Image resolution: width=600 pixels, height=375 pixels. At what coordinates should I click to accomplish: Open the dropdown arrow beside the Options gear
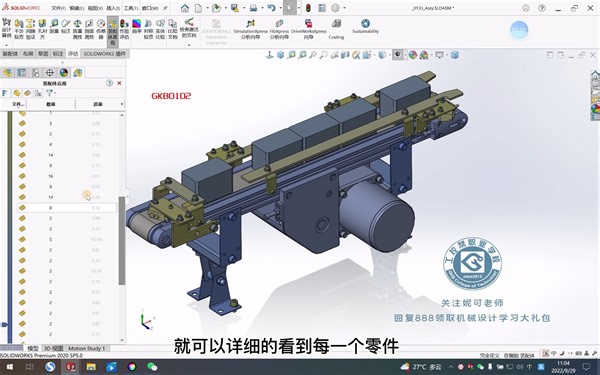[344, 8]
